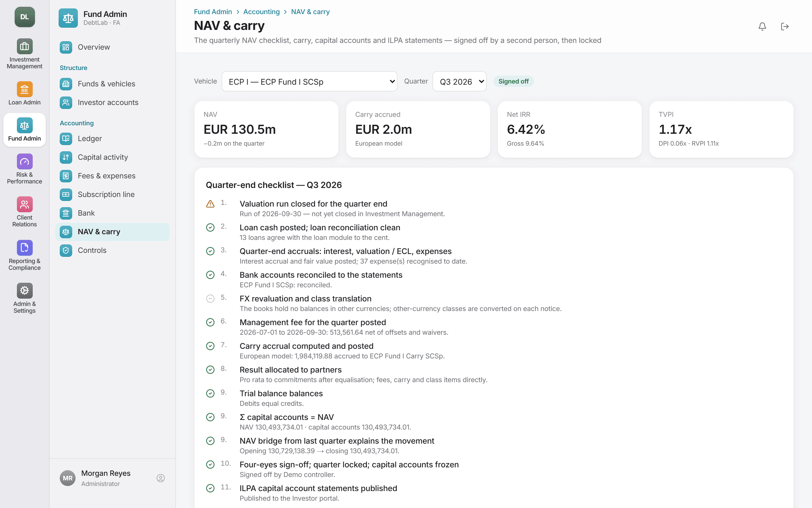Click the NAV & carry breadcrumb link
Viewport: 812px width, 508px height.
pyautogui.click(x=310, y=12)
